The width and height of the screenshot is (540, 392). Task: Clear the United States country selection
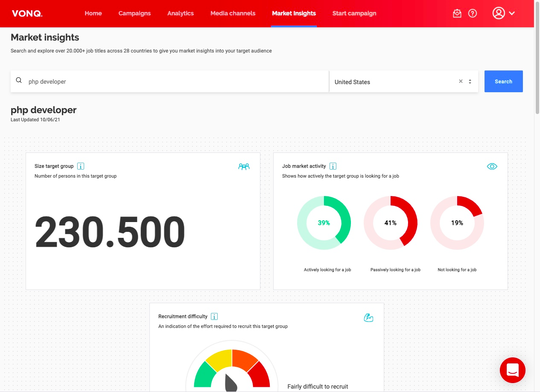pos(461,81)
